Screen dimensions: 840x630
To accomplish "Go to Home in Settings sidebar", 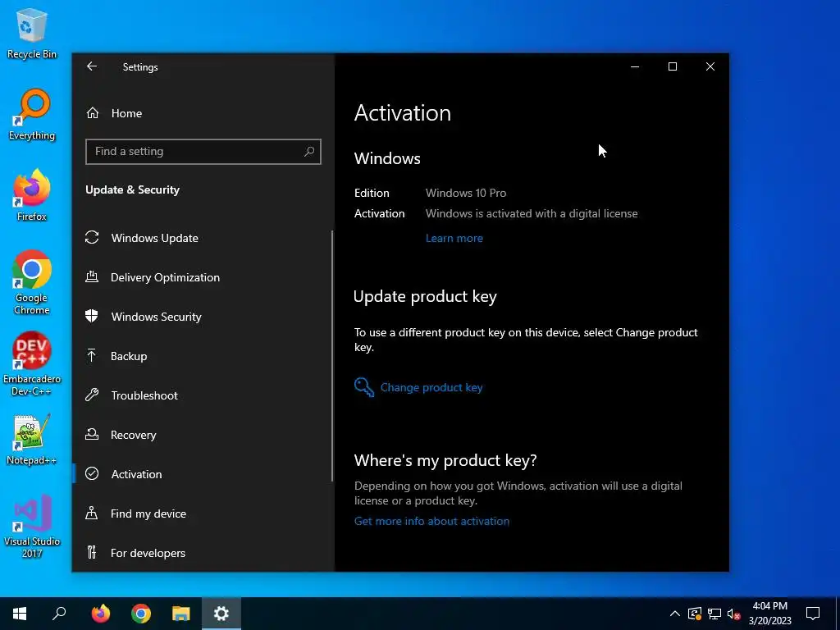I will click(126, 113).
